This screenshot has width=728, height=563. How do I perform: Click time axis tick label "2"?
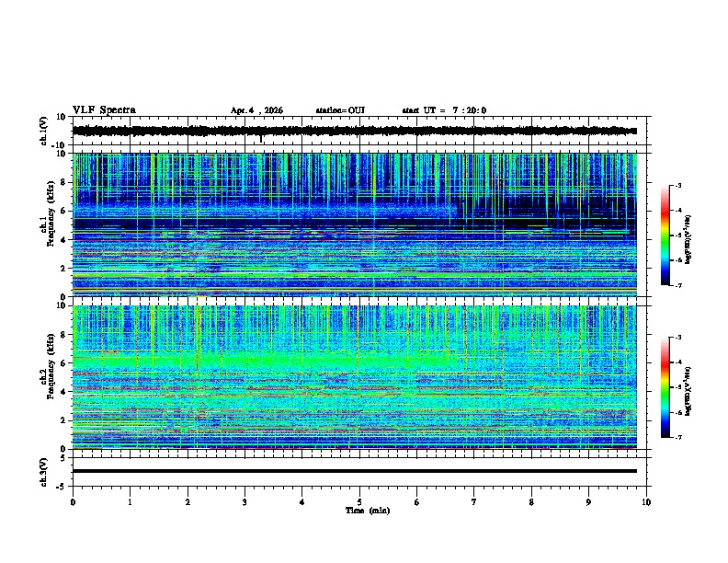[x=188, y=502]
